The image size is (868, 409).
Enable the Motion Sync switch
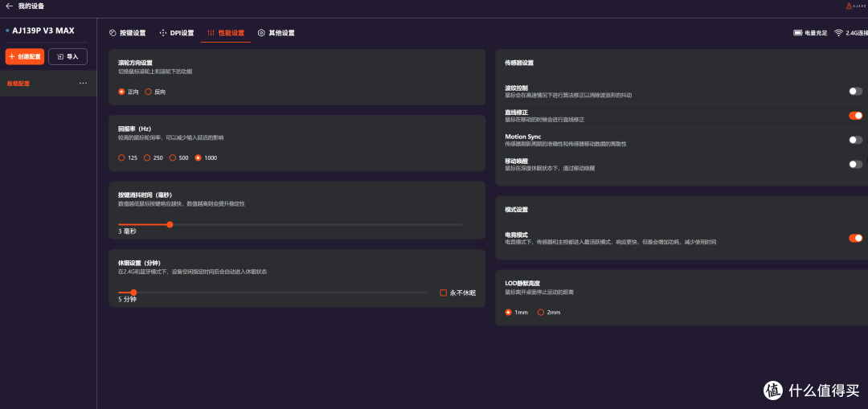855,140
